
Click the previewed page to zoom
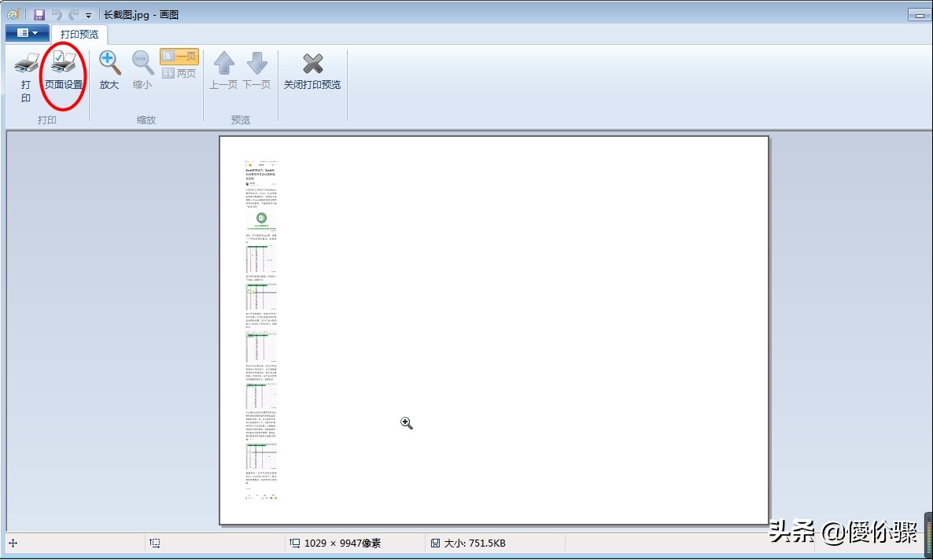coord(493,330)
